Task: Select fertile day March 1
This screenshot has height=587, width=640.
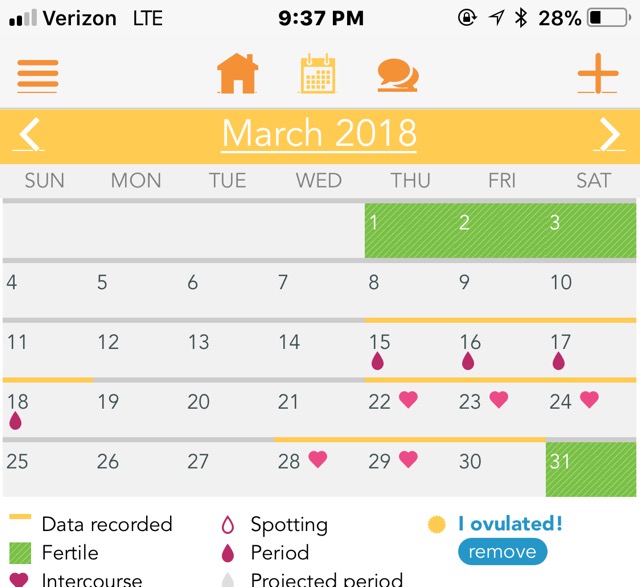Action: tap(410, 231)
